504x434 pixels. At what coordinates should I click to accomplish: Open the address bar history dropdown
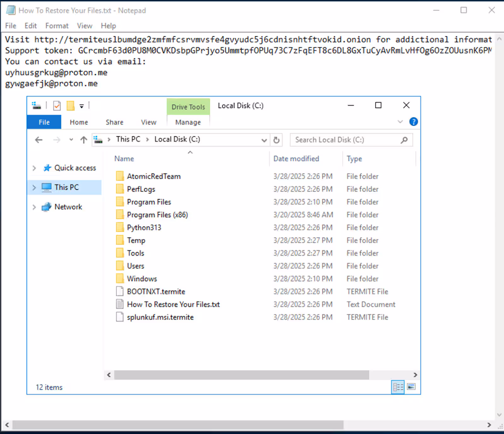[x=264, y=140]
